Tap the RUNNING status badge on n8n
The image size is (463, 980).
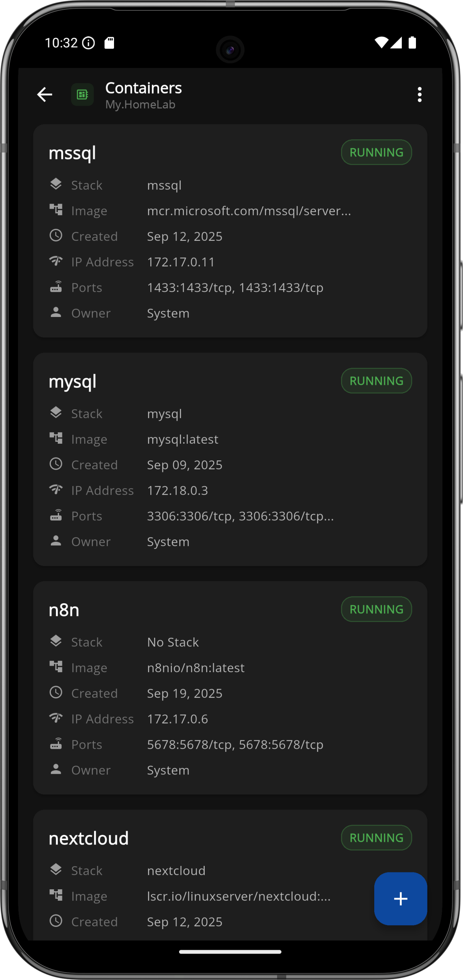pos(376,609)
